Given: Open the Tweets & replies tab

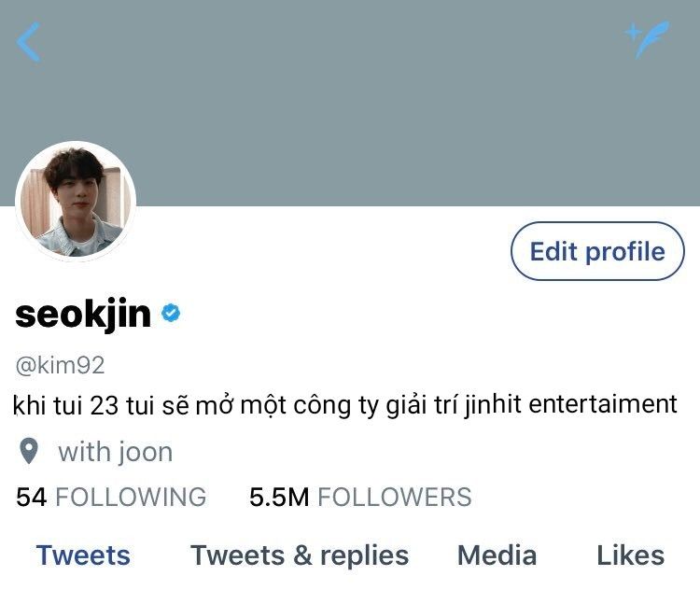Looking at the screenshot, I should tap(300, 555).
